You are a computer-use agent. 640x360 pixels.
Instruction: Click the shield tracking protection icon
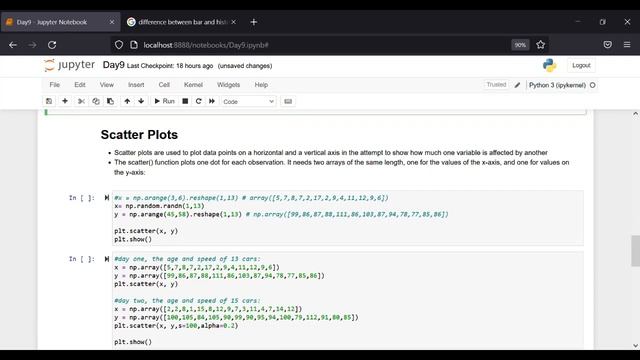(x=119, y=45)
